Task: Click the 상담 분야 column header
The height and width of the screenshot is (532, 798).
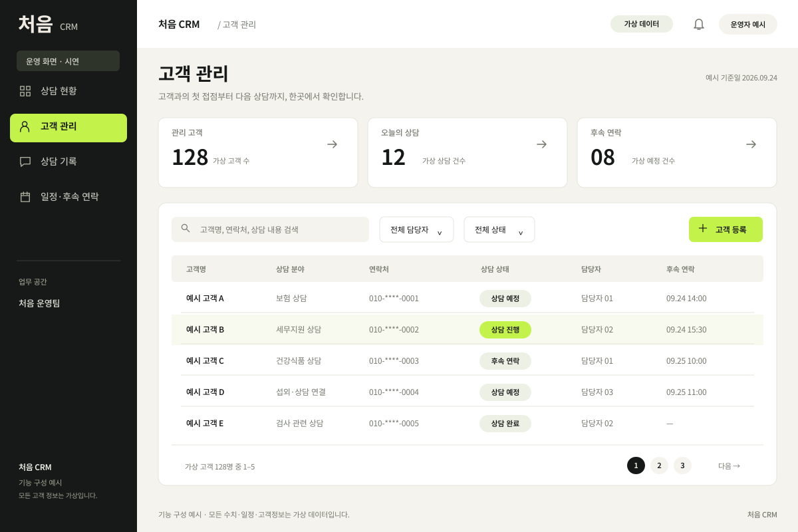Action: tap(290, 269)
